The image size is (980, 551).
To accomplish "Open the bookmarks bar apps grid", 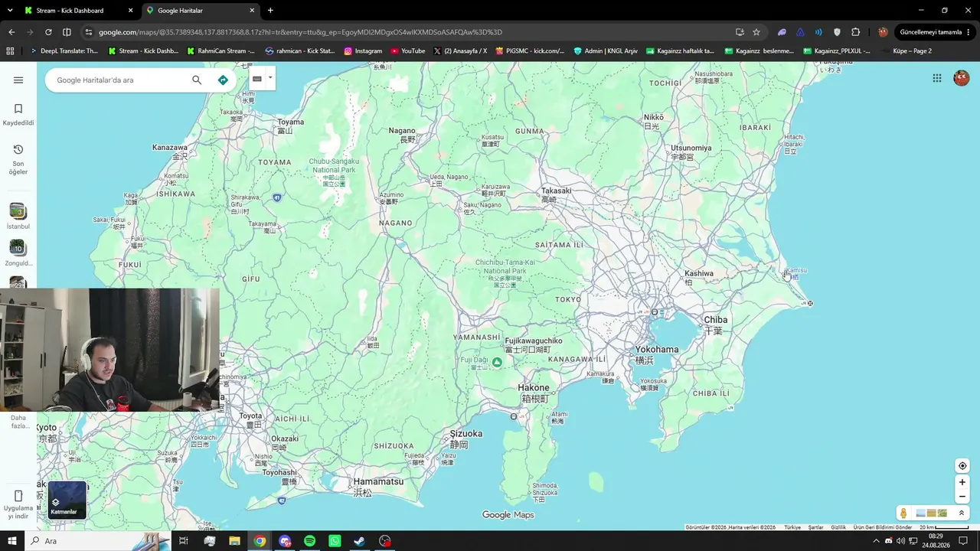I will tap(10, 51).
